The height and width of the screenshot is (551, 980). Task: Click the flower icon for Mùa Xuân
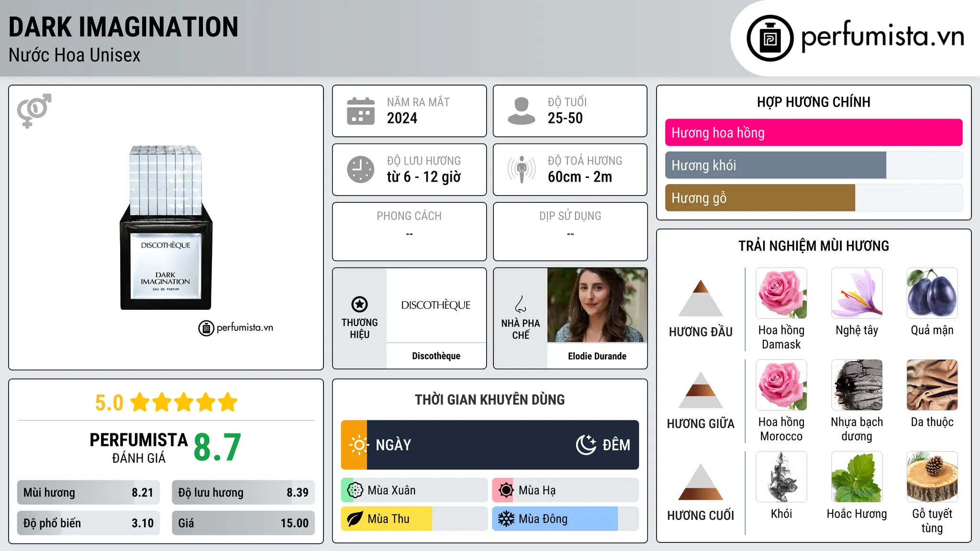coord(355,490)
